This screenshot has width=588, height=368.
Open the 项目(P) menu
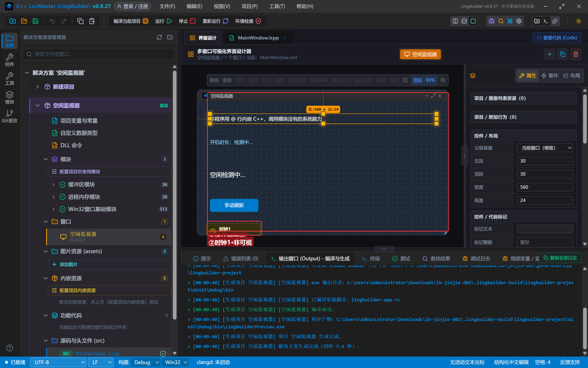pos(249,6)
